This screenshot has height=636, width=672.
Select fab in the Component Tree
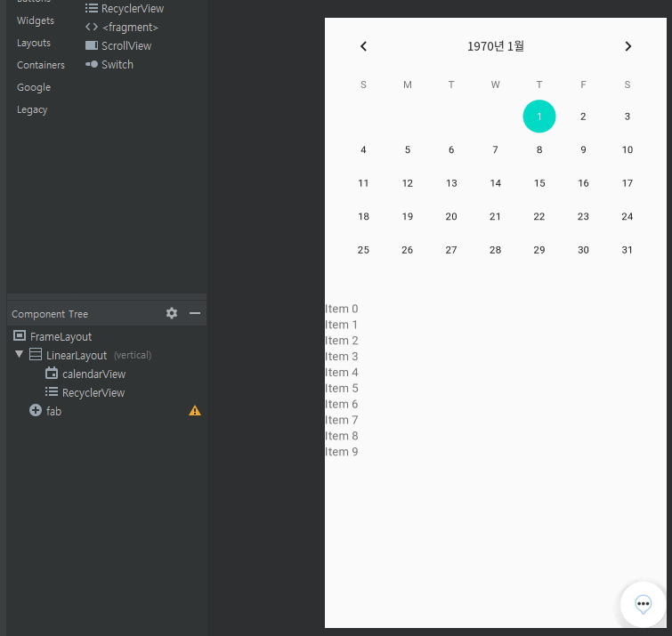53,411
